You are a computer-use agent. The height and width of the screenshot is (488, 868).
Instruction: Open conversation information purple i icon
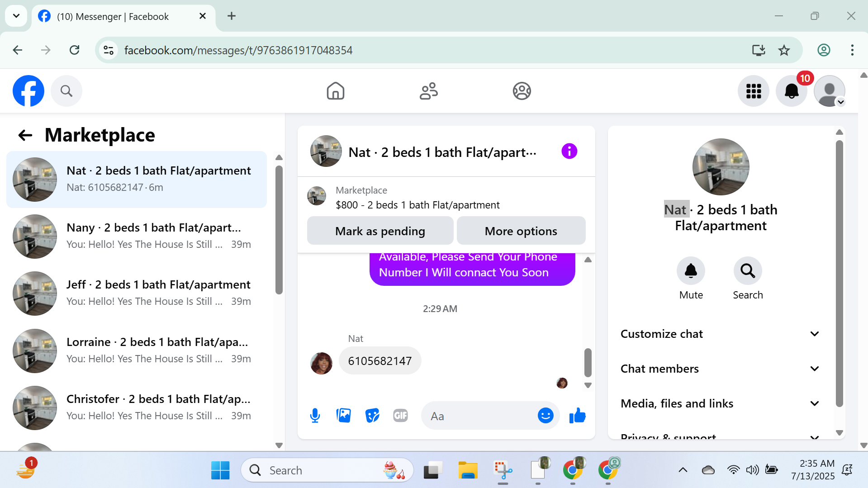(x=569, y=151)
